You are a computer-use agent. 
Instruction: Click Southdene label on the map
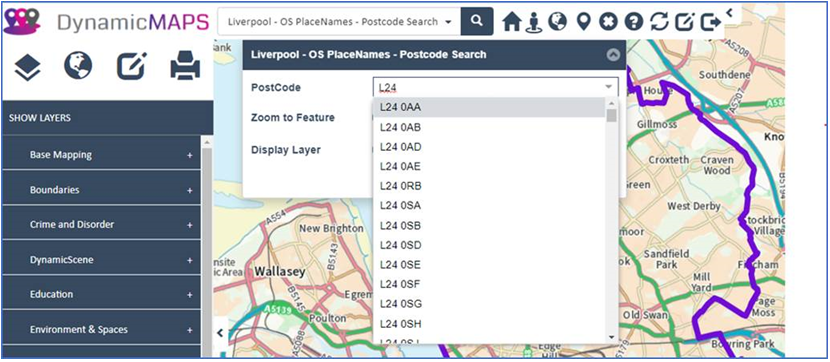(x=725, y=75)
